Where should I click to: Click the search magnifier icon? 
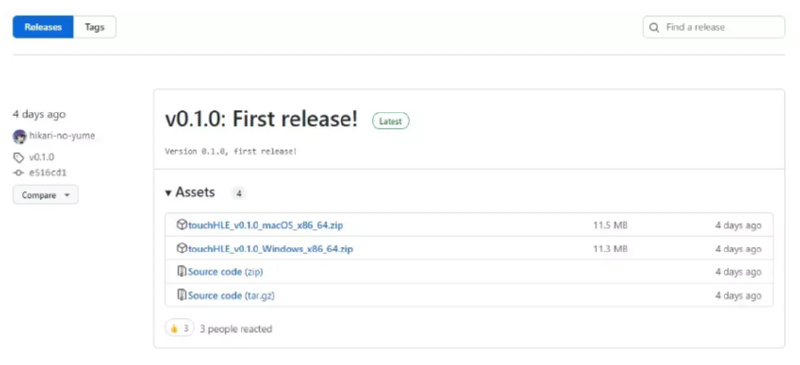654,27
